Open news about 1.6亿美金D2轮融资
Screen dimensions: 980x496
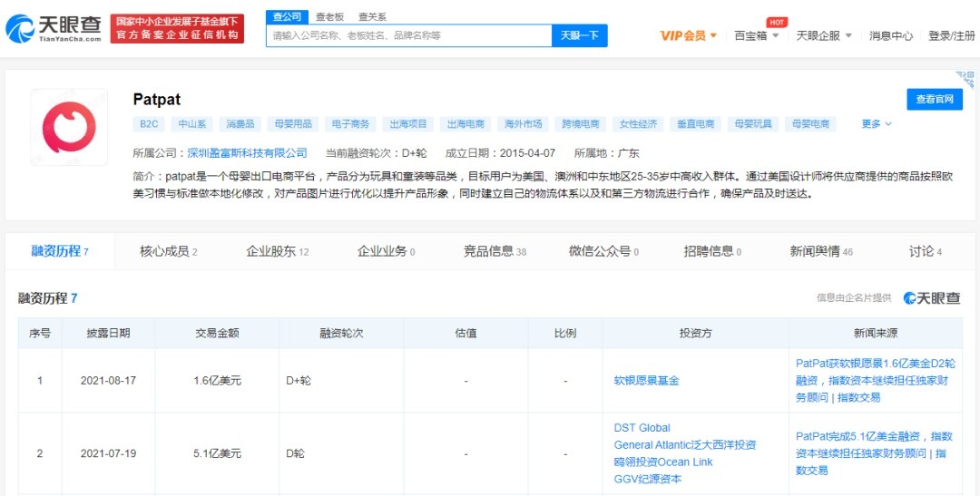click(876, 380)
